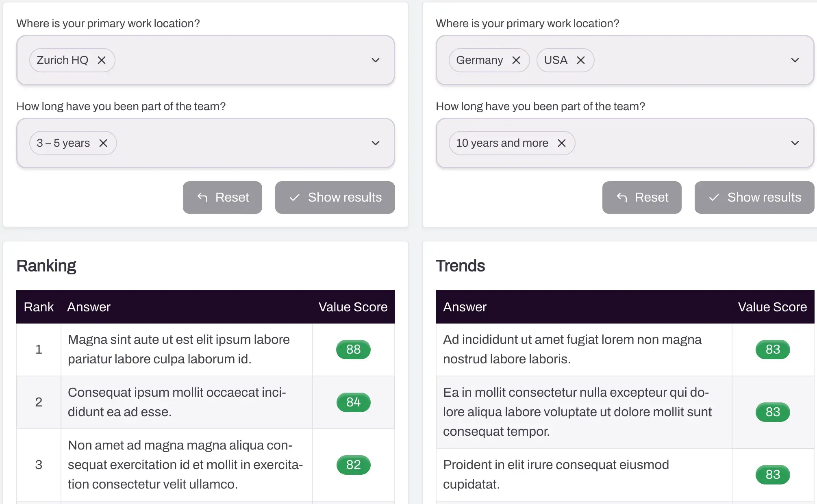Click Reset button in left filter panel

222,198
